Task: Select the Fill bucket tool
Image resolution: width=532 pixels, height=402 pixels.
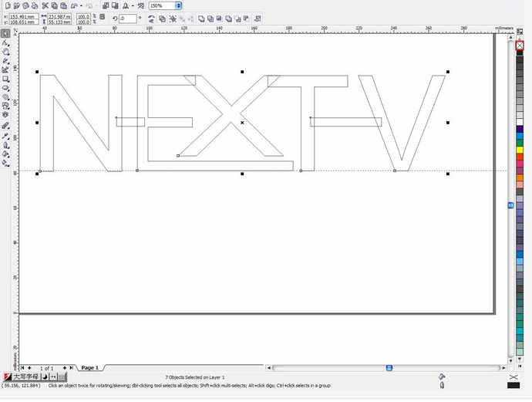Action: point(5,154)
